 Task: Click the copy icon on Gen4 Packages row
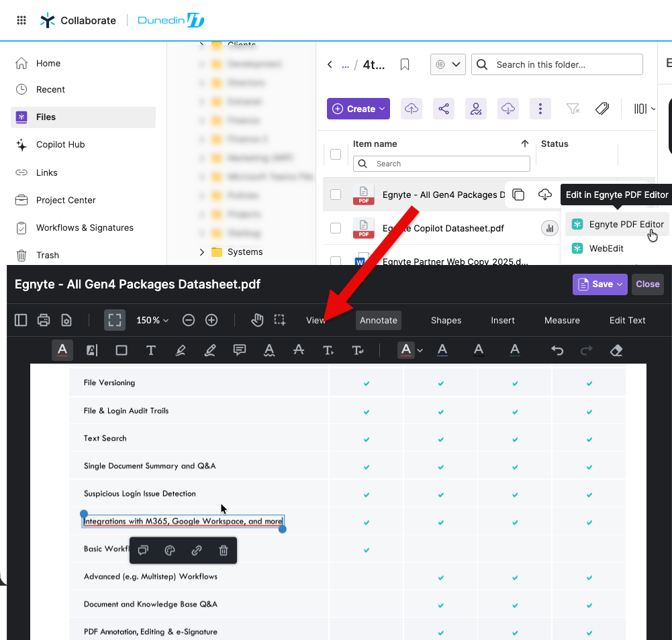(518, 195)
